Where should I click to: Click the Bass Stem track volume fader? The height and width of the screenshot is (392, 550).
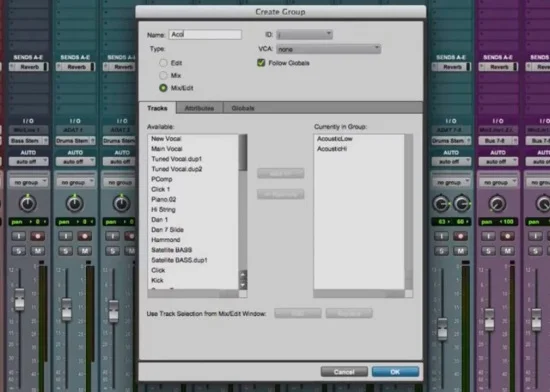(19, 299)
